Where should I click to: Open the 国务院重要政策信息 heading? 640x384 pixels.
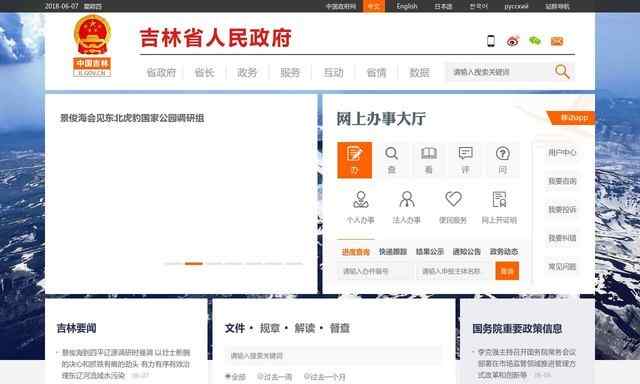pyautogui.click(x=517, y=329)
